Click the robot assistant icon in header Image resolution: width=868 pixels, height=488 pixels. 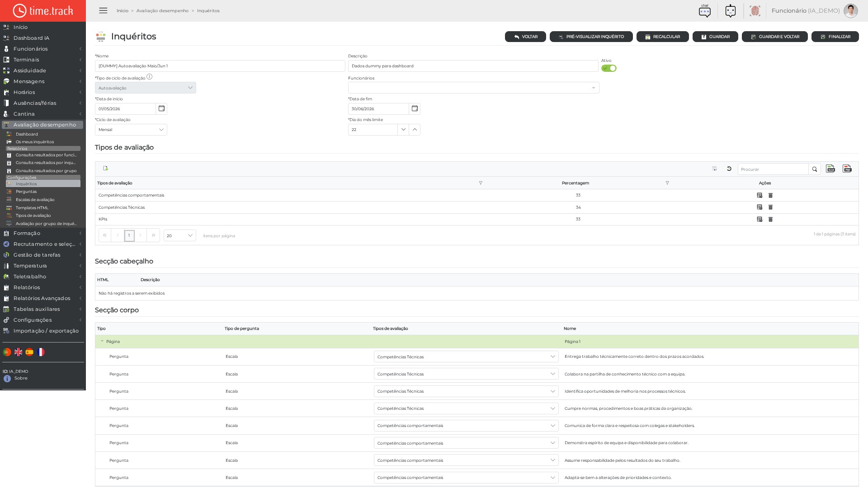click(731, 11)
